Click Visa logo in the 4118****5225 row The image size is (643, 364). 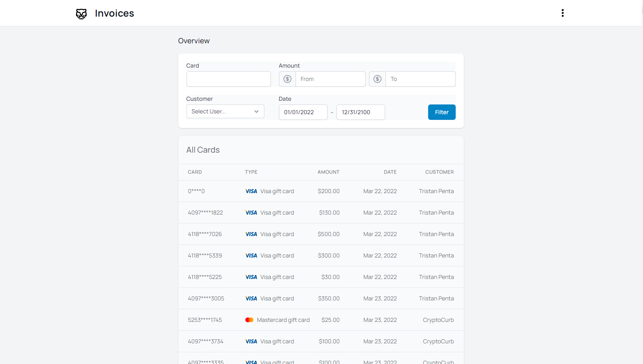coord(251,277)
